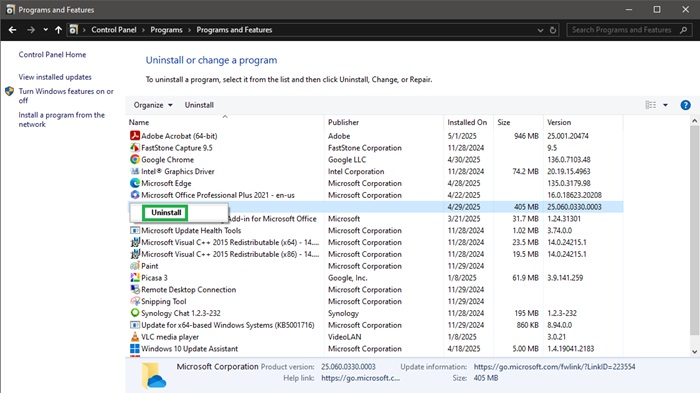This screenshot has height=393, width=700.
Task: Select the Windows 10 Update Assistant icon
Action: [x=135, y=349]
